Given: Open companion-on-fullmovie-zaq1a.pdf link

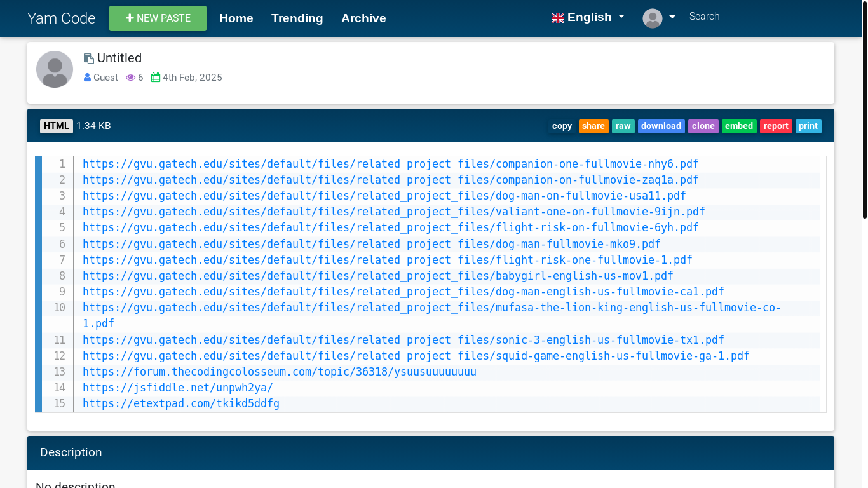Looking at the screenshot, I should point(391,180).
